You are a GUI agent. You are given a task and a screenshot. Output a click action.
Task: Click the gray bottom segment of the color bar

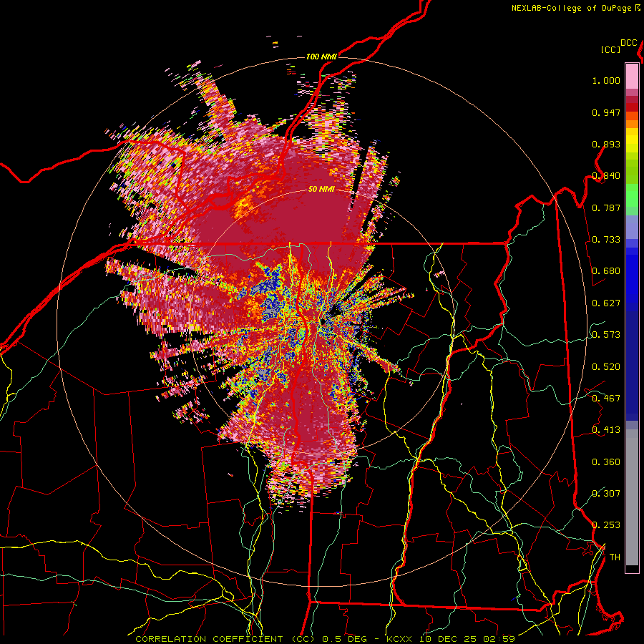(x=632, y=497)
